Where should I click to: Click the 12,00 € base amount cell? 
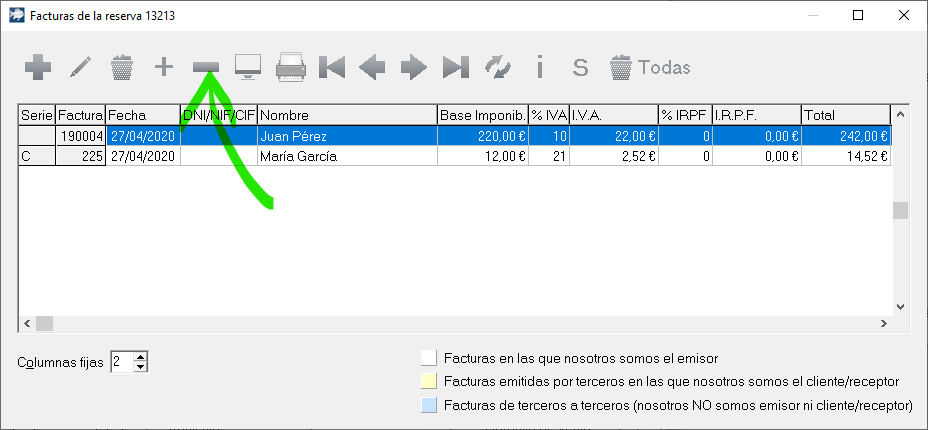click(483, 157)
